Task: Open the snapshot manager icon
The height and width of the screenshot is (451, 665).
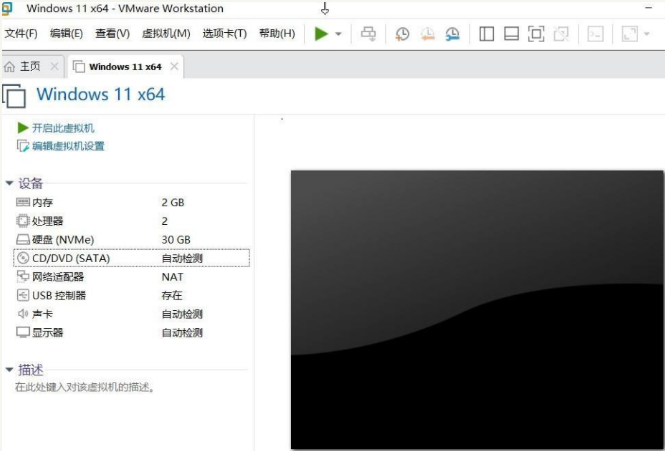Action: click(452, 34)
